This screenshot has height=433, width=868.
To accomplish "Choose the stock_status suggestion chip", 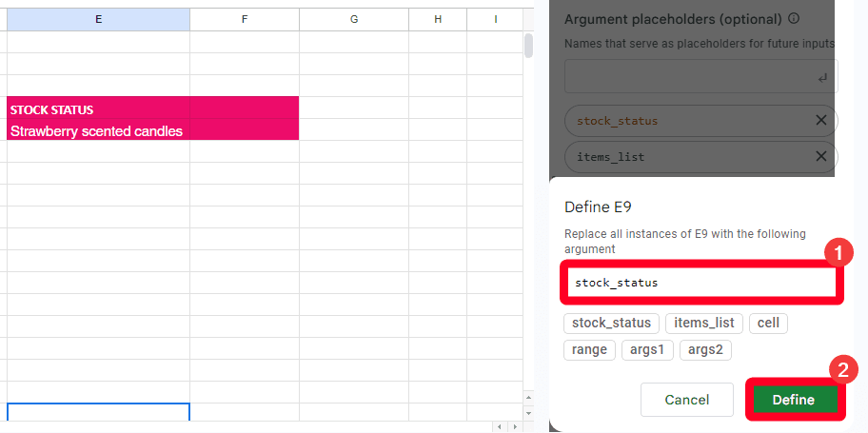I will click(x=611, y=323).
